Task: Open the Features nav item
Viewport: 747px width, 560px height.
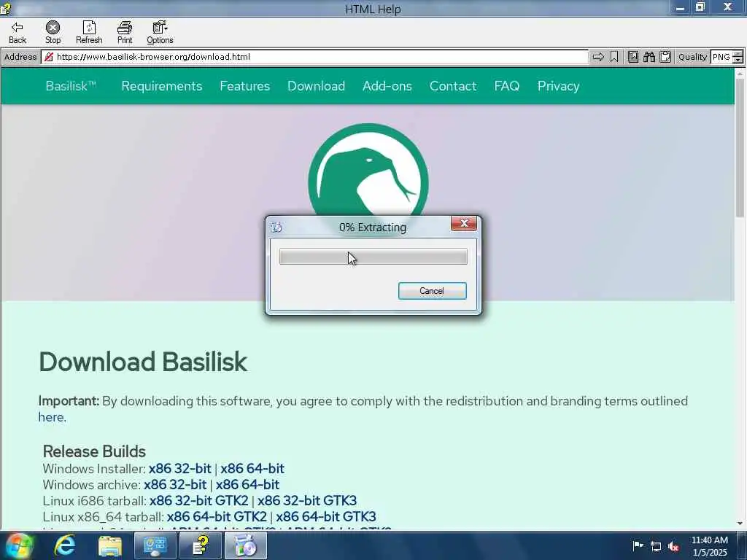Action: (245, 86)
